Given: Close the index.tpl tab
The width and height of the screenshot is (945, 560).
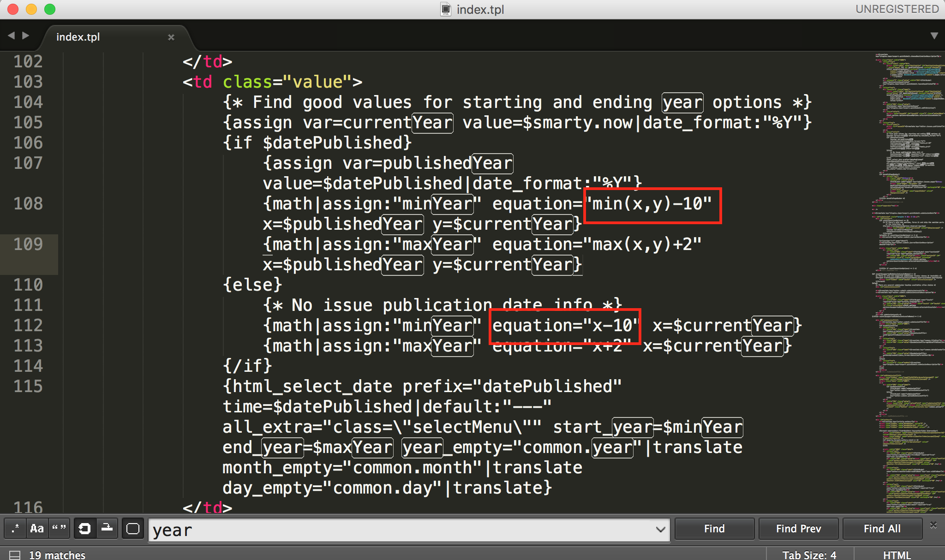Looking at the screenshot, I should click(171, 37).
